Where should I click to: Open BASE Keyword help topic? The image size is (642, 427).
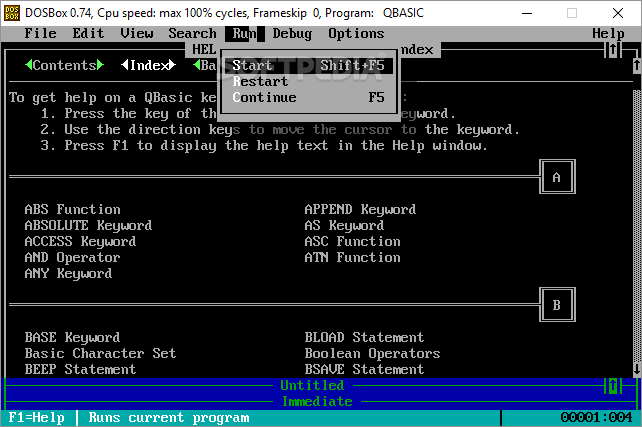72,337
